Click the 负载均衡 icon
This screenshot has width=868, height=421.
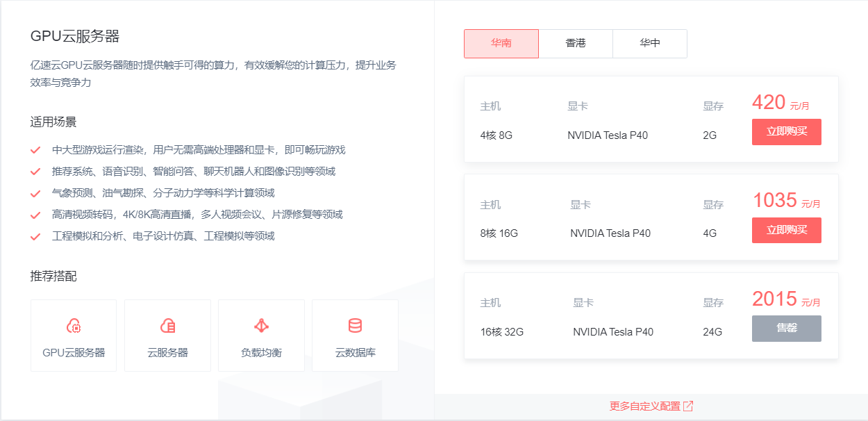pyautogui.click(x=261, y=325)
